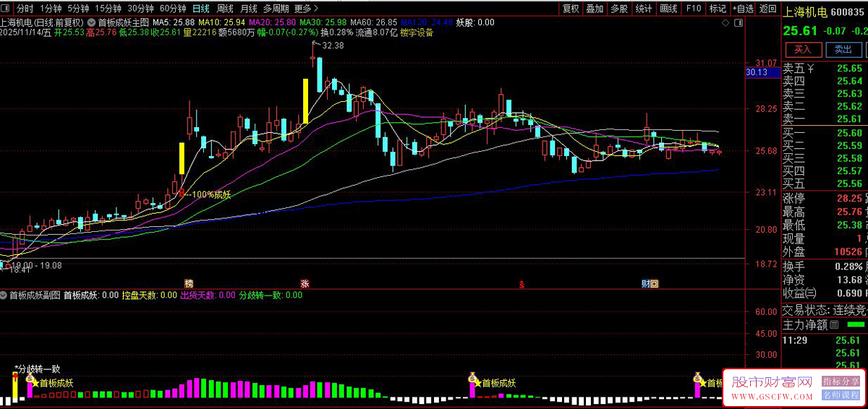Click the magenta MA20: 25.80 label
Screen dimensions: 868x409
[x=273, y=22]
